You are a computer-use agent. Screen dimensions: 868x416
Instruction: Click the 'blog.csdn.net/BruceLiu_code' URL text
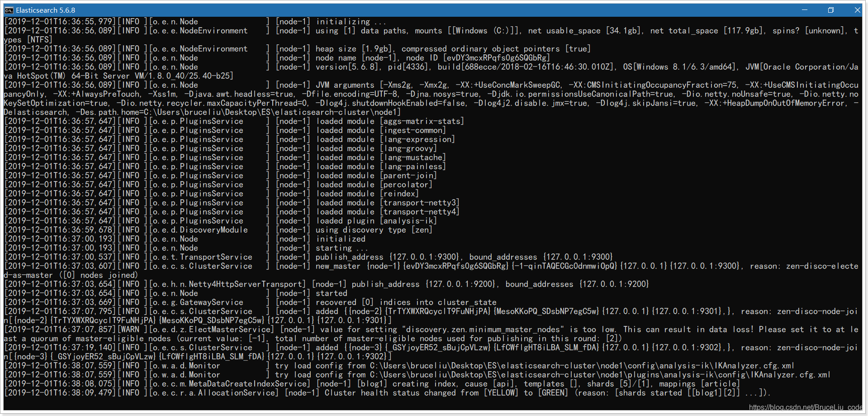pos(806,407)
